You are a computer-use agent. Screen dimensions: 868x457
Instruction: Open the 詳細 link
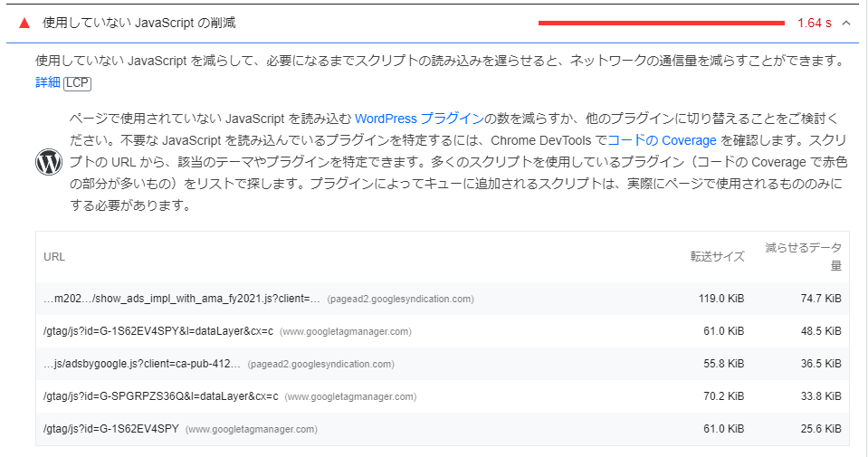point(48,82)
